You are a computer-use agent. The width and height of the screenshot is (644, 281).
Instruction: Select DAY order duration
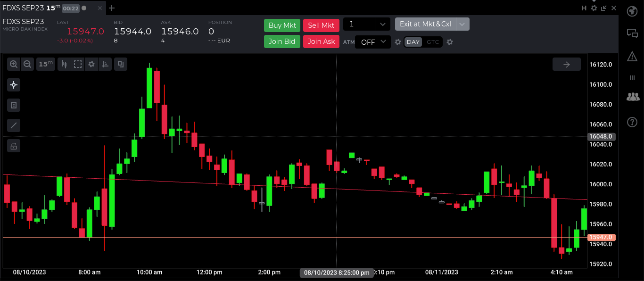coord(413,42)
